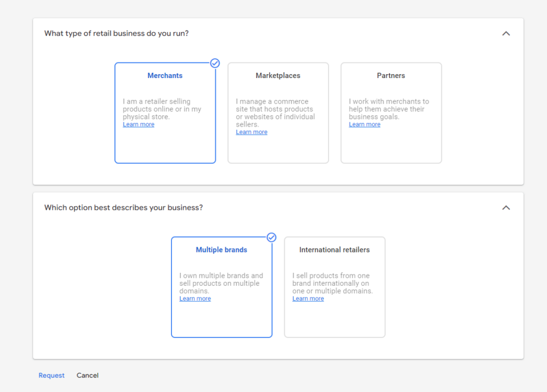
Task: Click the checkmark badge on Merchants card
Action: 215,63
